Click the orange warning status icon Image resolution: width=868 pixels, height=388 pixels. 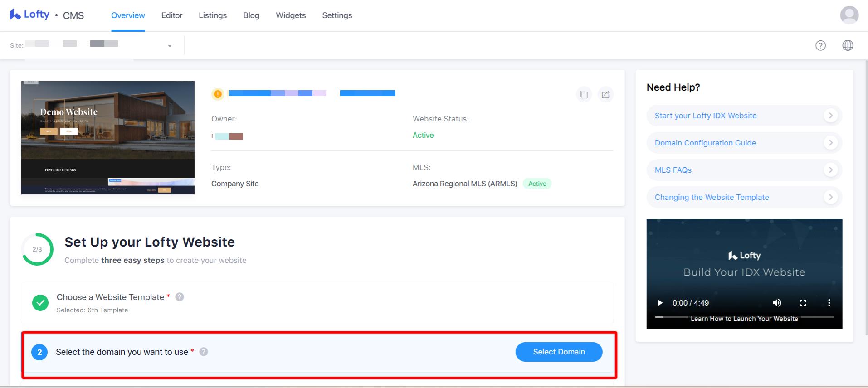tap(218, 94)
